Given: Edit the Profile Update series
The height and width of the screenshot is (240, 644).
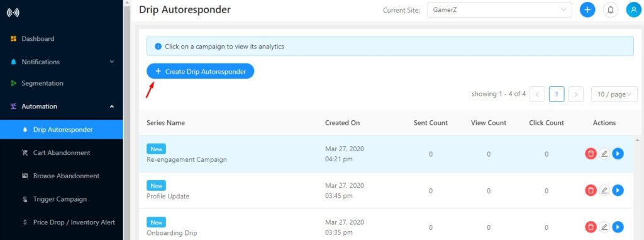Looking at the screenshot, I should tap(604, 190).
